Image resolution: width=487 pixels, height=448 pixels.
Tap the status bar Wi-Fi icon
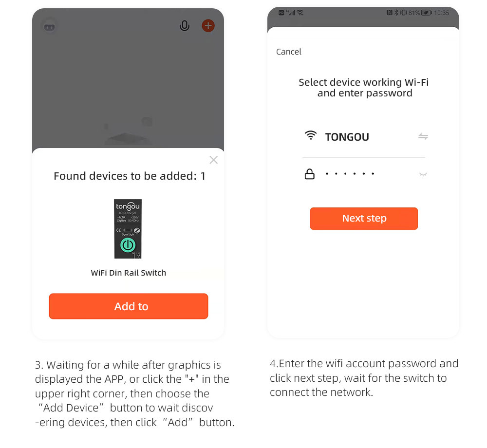coord(300,13)
